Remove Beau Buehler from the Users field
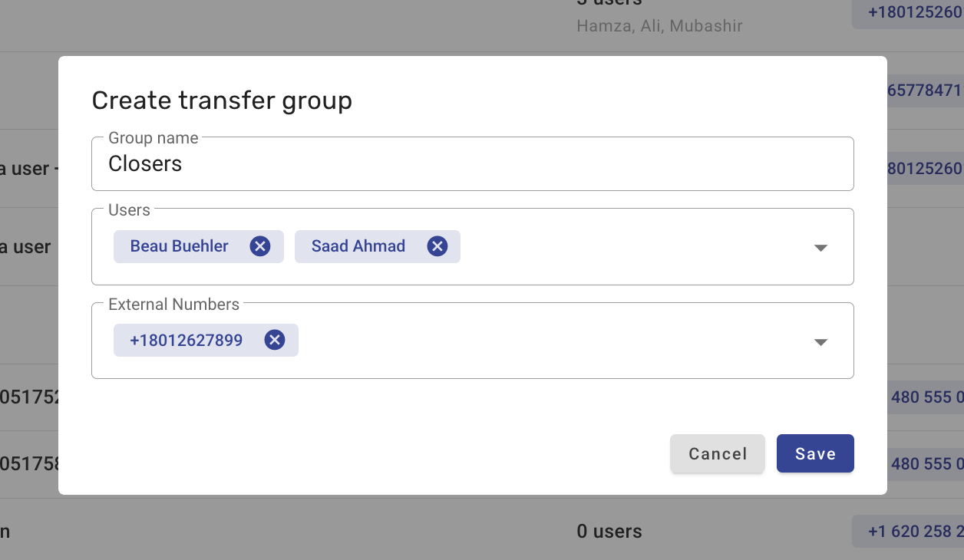This screenshot has height=560, width=964. (x=260, y=246)
